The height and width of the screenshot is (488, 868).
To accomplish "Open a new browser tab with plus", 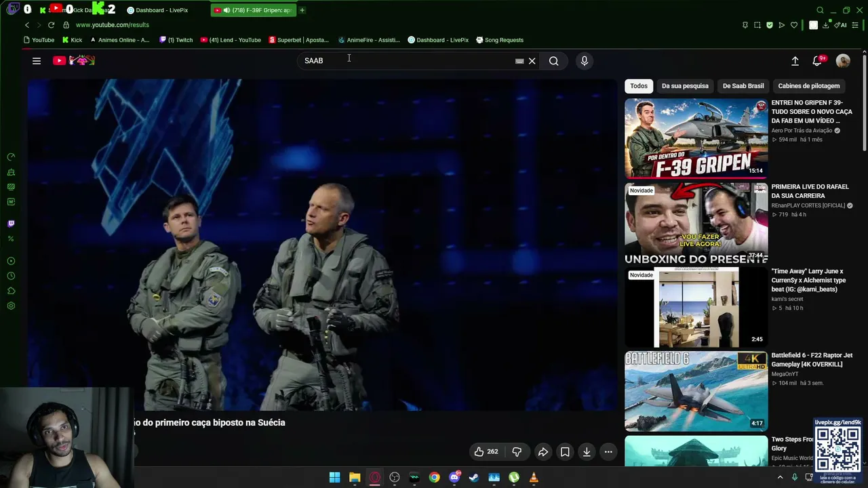I will coord(302,10).
